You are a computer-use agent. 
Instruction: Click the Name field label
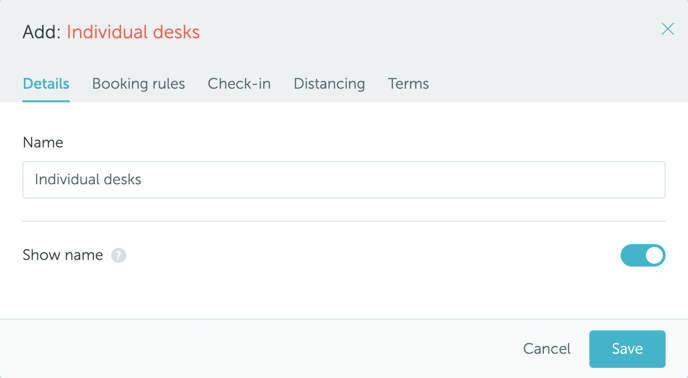[x=43, y=143]
